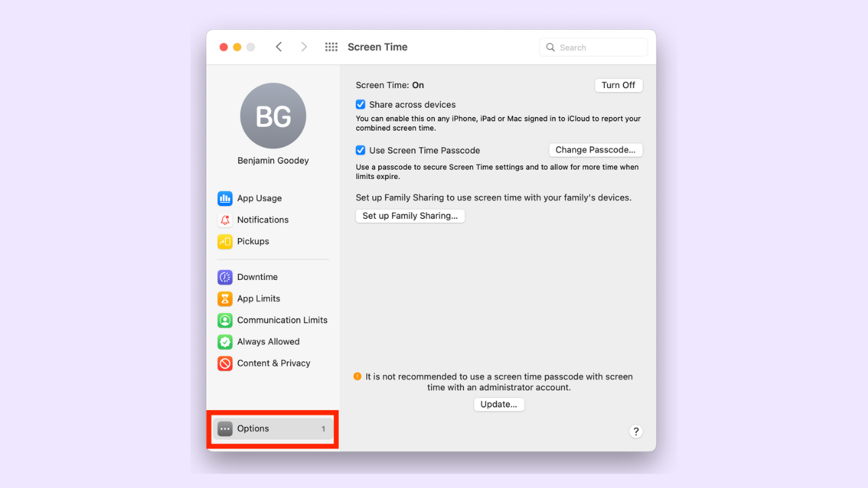Open the Always Allowed checkmark icon
This screenshot has height=488, width=868.
tap(225, 342)
